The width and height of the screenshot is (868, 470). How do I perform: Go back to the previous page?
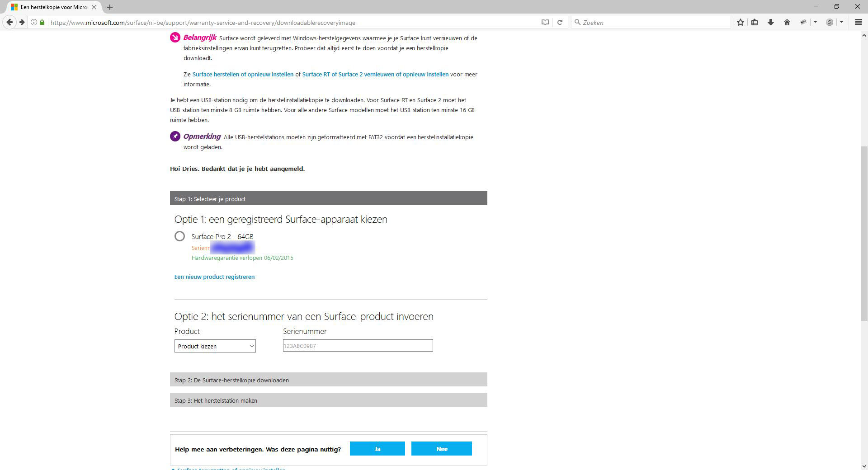9,22
